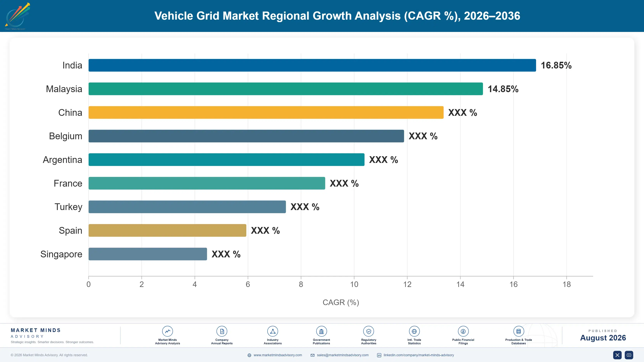Click the Government Publications building icon

[x=321, y=331]
